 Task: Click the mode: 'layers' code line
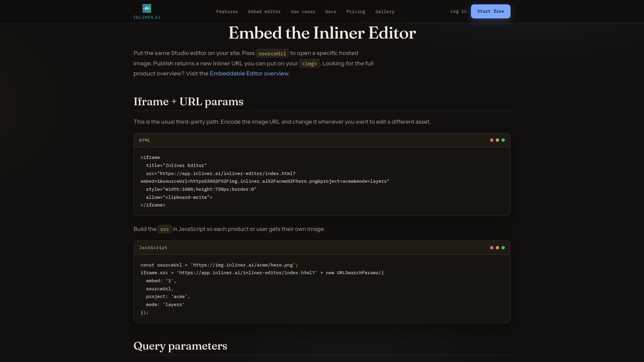(x=165, y=305)
